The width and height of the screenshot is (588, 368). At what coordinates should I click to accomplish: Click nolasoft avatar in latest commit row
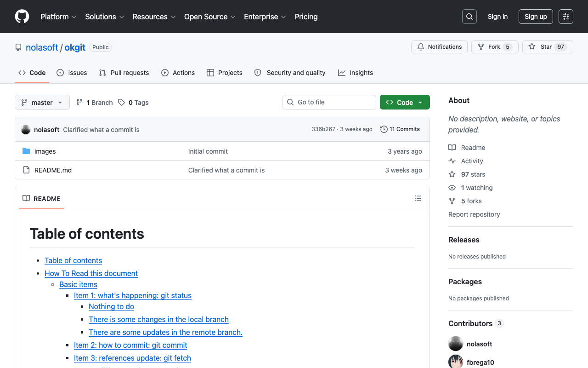(x=26, y=130)
